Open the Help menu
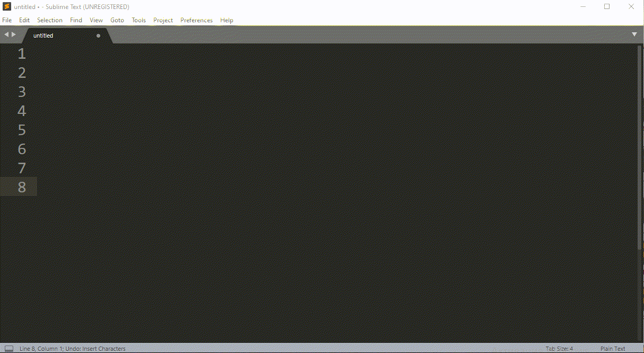Screen dimensions: 644x353 227,20
